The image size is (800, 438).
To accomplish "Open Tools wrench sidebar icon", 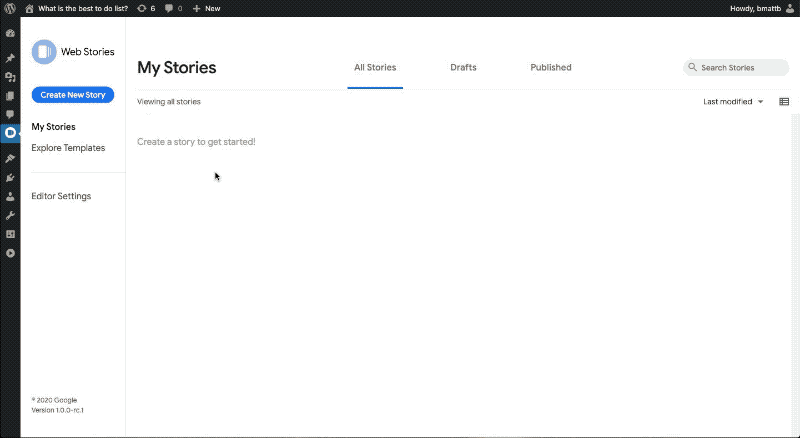I will click(x=10, y=215).
